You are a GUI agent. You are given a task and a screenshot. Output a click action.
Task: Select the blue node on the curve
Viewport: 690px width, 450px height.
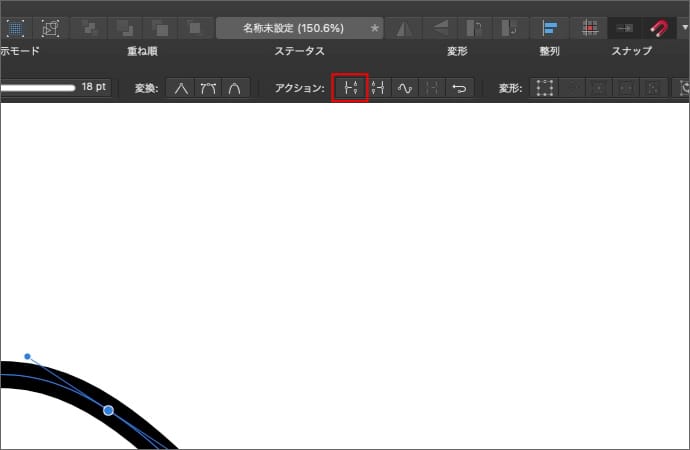pos(108,410)
